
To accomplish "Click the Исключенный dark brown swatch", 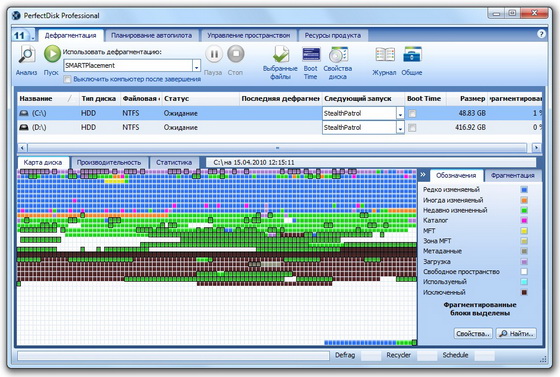I will click(x=524, y=292).
